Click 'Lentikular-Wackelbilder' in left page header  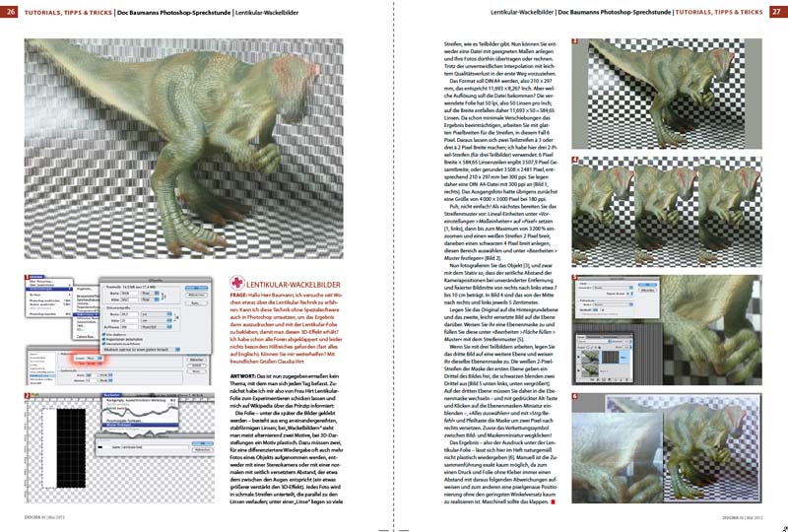267,13
